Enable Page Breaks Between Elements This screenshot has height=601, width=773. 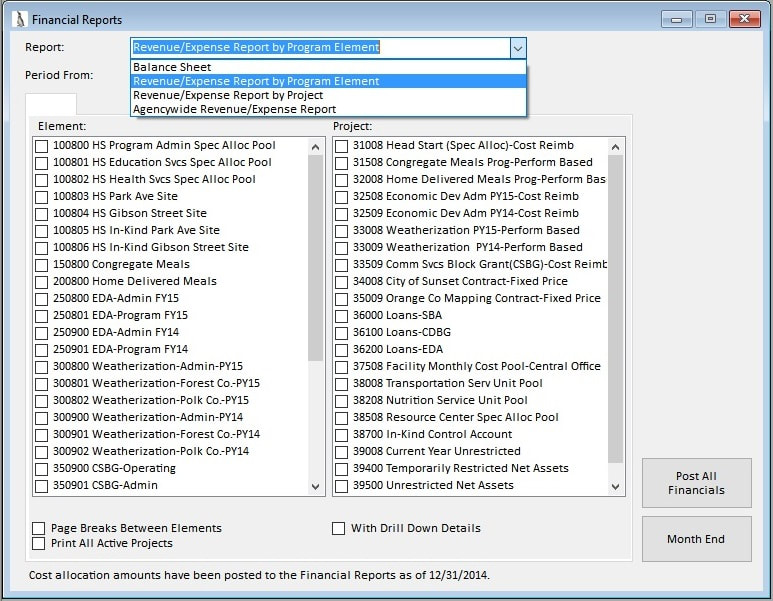[38, 529]
